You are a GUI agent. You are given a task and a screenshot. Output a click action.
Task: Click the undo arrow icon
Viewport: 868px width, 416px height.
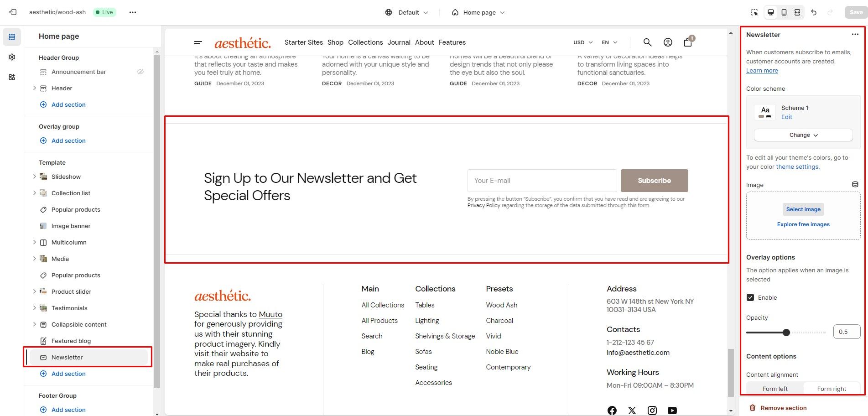point(814,12)
